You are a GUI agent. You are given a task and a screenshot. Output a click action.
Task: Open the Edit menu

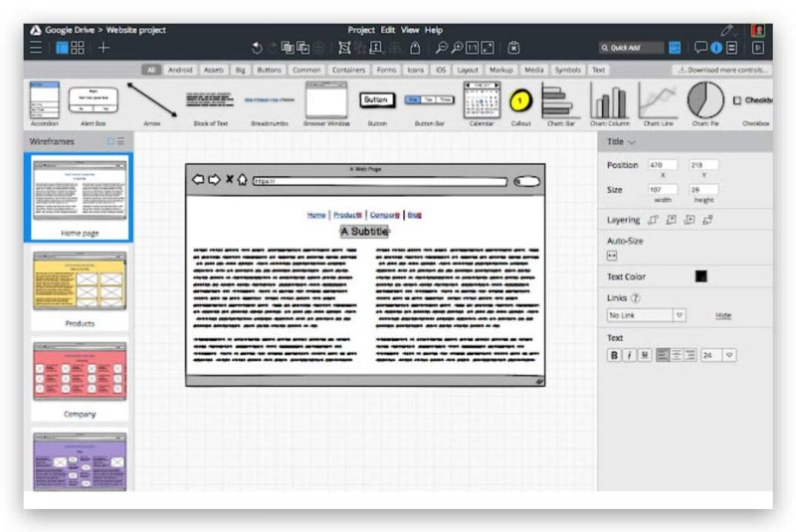click(x=388, y=30)
